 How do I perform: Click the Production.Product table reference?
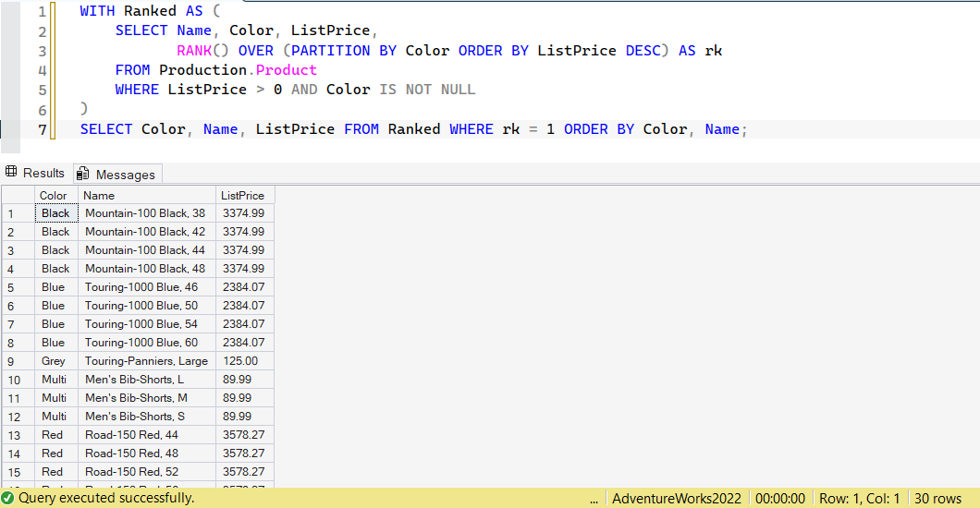pos(238,70)
